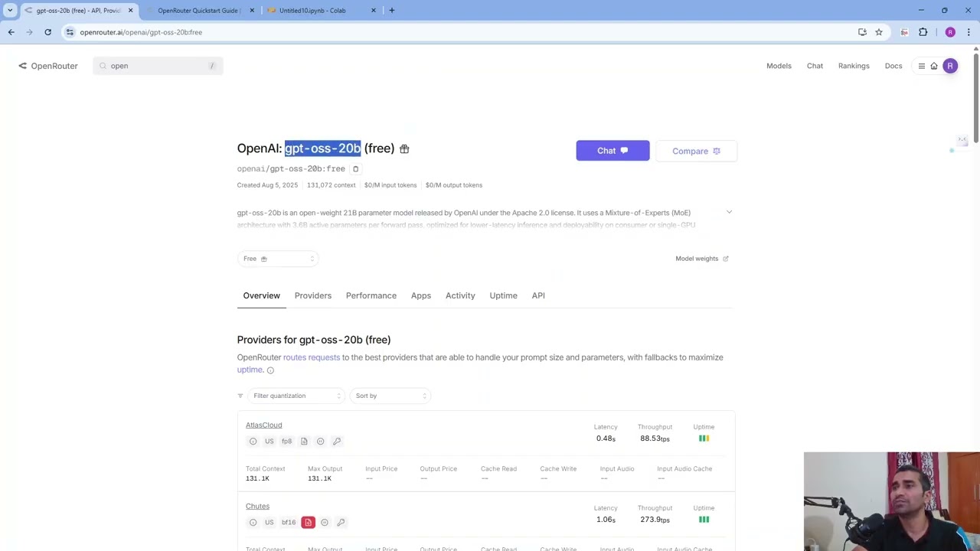This screenshot has width=980, height=551.
Task: Reload the page
Action: 47,32
